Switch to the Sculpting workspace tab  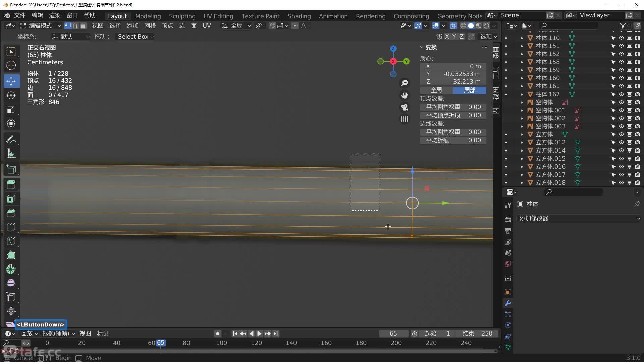coord(182,16)
